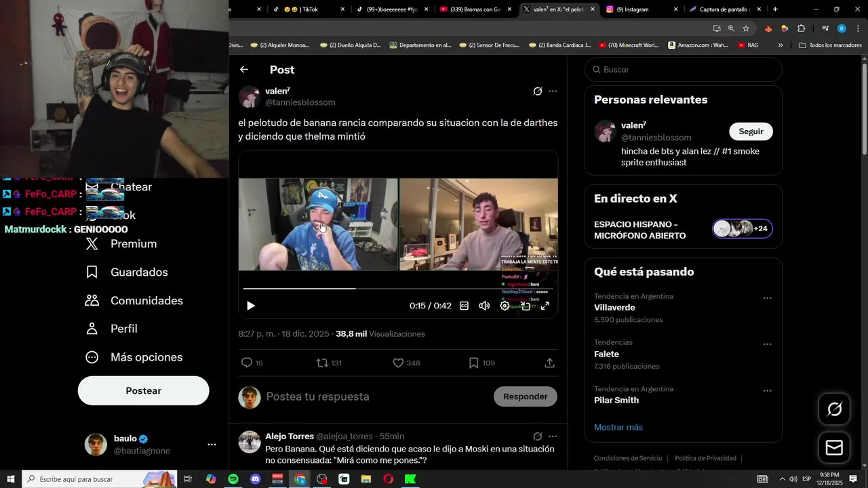Image resolution: width=868 pixels, height=488 pixels.
Task: Open 'Más opciones' in sidebar
Action: pos(134,357)
